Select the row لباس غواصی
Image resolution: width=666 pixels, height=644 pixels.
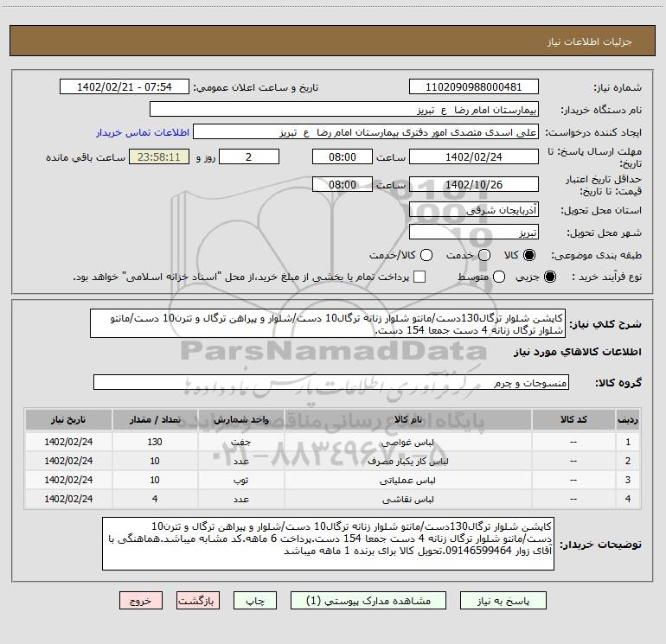pos(333,442)
